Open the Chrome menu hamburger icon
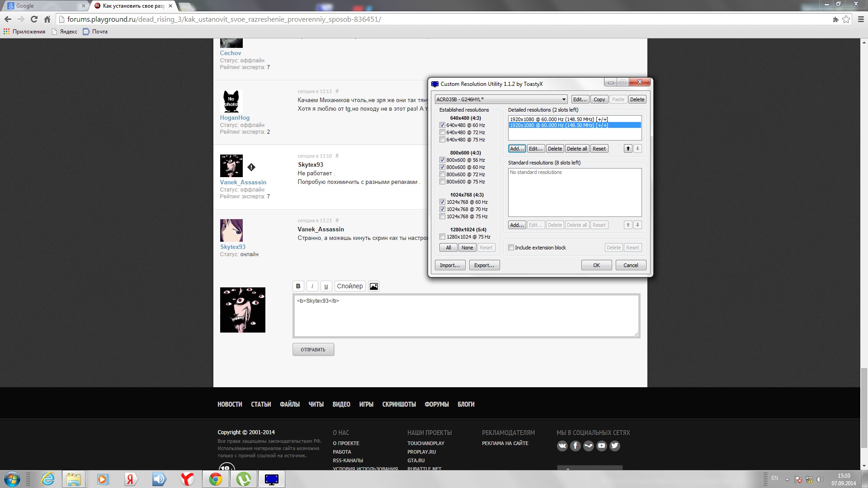 (861, 19)
